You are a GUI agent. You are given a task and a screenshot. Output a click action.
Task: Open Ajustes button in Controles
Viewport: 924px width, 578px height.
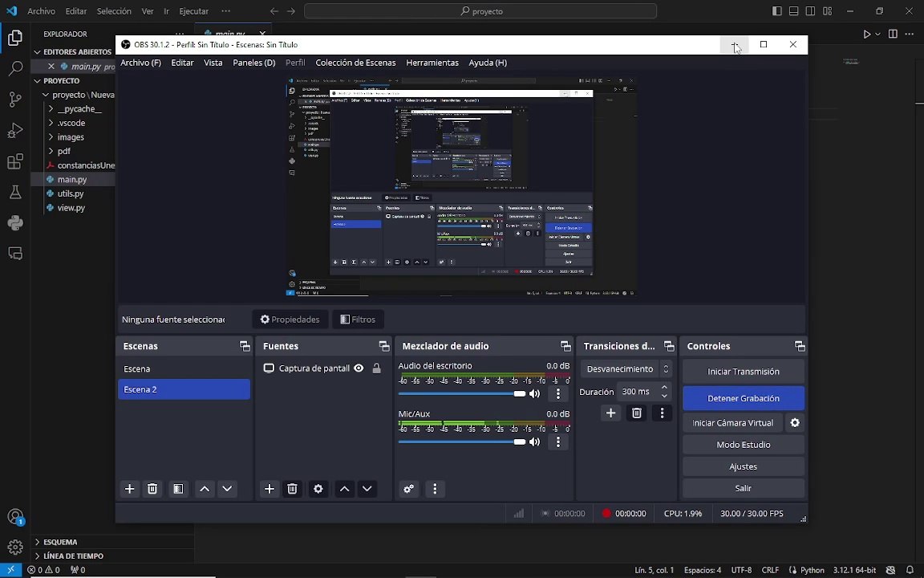[744, 466]
